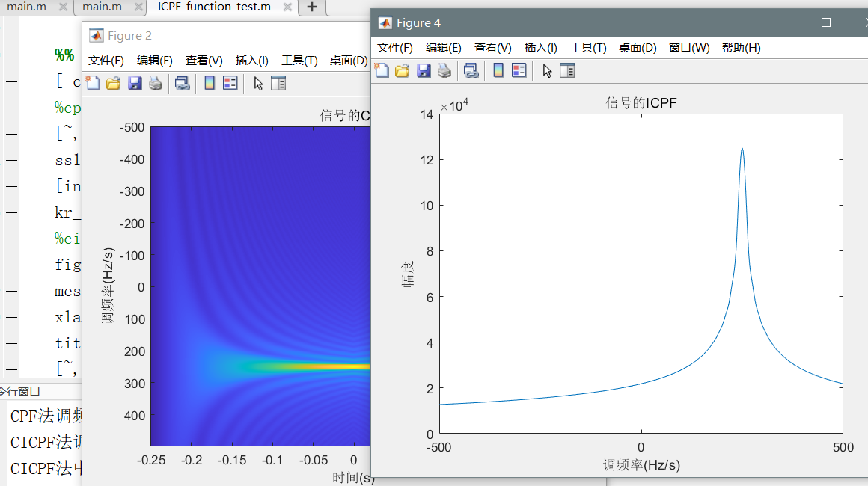The width and height of the screenshot is (868, 486).
Task: Insert legend via Figure 2 toolbar icon
Action: coord(230,84)
